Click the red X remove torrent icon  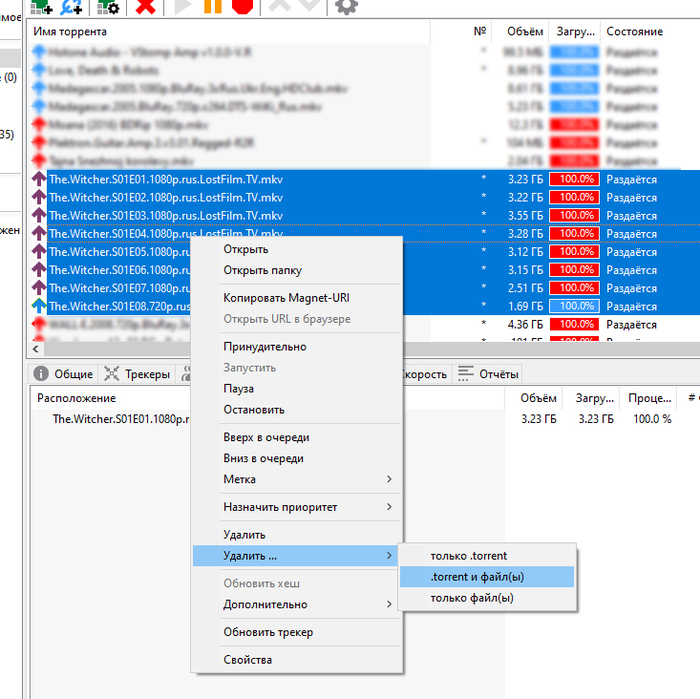coord(145,6)
